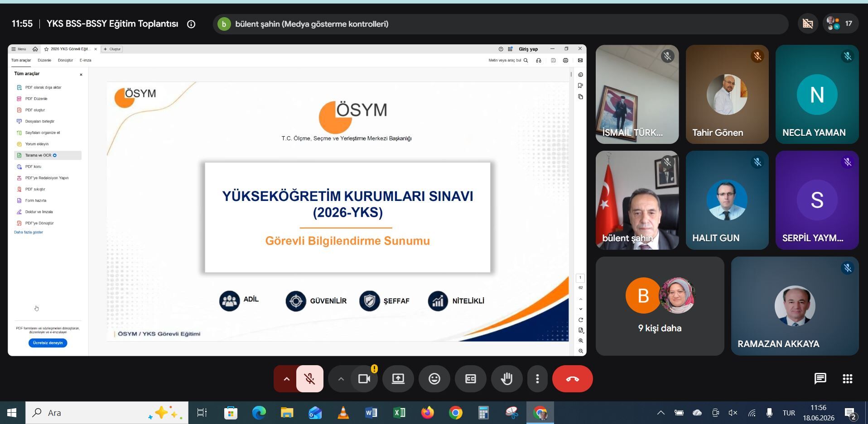
Task: Open Word from the Windows taskbar
Action: click(371, 413)
